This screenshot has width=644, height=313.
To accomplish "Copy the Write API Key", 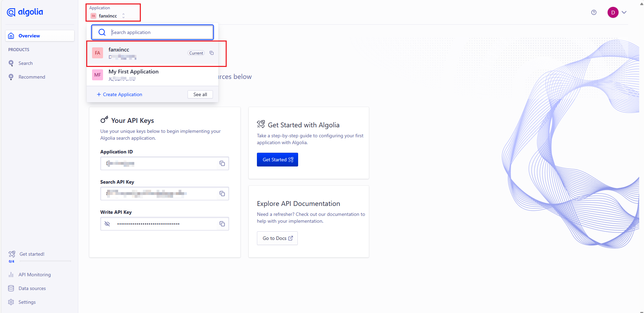I will (x=222, y=224).
